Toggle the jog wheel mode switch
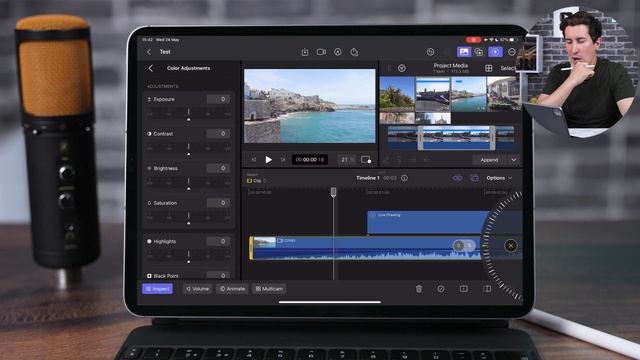The height and width of the screenshot is (360, 640). pos(464,245)
